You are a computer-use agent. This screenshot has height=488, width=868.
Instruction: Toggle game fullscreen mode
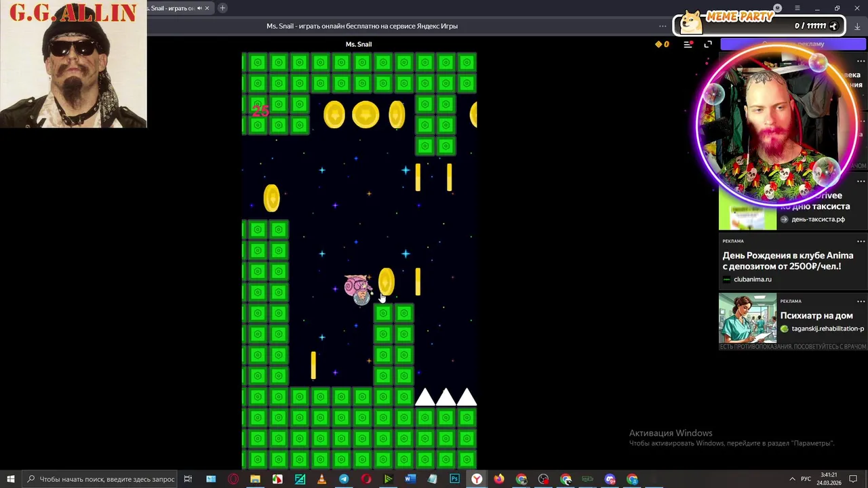(708, 44)
